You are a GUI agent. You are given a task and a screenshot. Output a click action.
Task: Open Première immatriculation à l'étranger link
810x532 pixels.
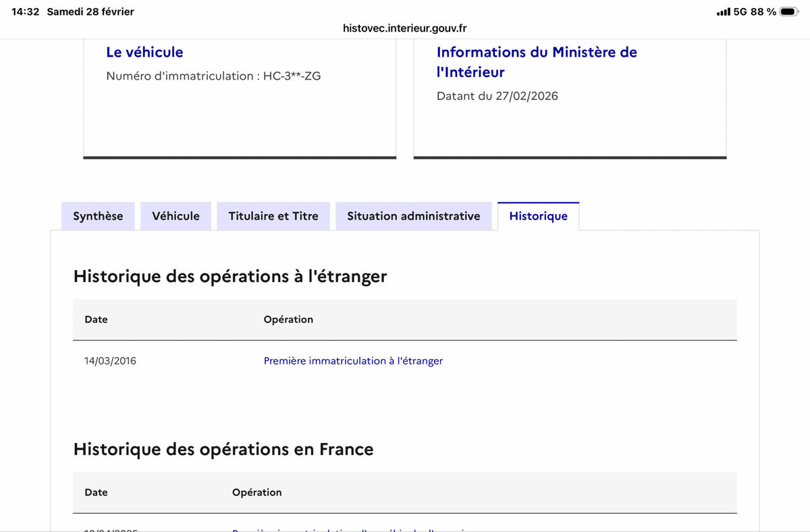353,361
